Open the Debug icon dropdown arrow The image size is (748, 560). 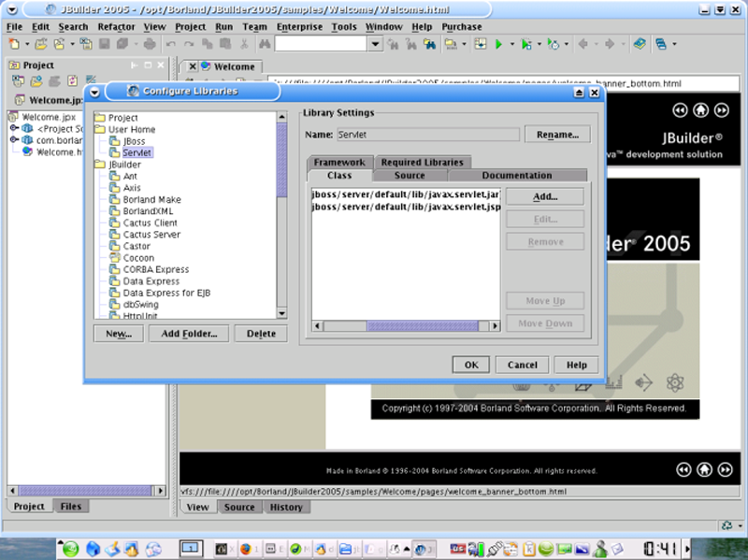[539, 44]
